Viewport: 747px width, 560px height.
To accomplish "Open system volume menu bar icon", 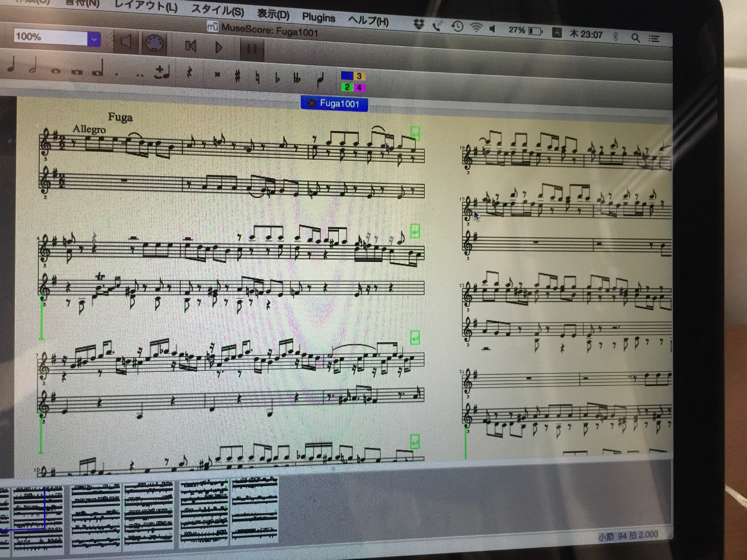I will 493,29.
